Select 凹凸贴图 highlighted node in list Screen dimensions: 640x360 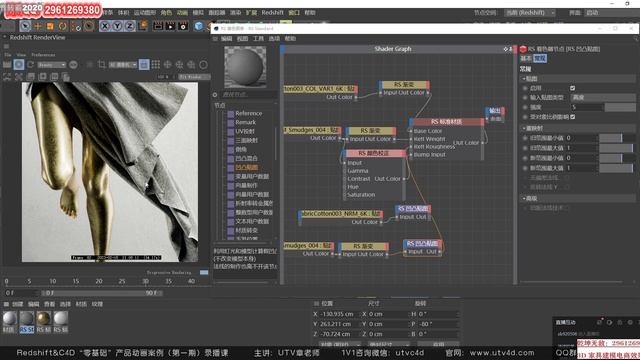coord(247,167)
